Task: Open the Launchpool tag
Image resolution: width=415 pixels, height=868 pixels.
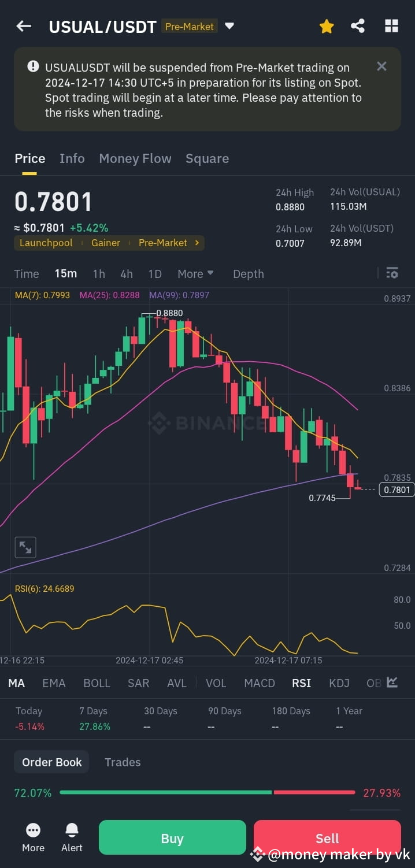Action: [x=46, y=243]
